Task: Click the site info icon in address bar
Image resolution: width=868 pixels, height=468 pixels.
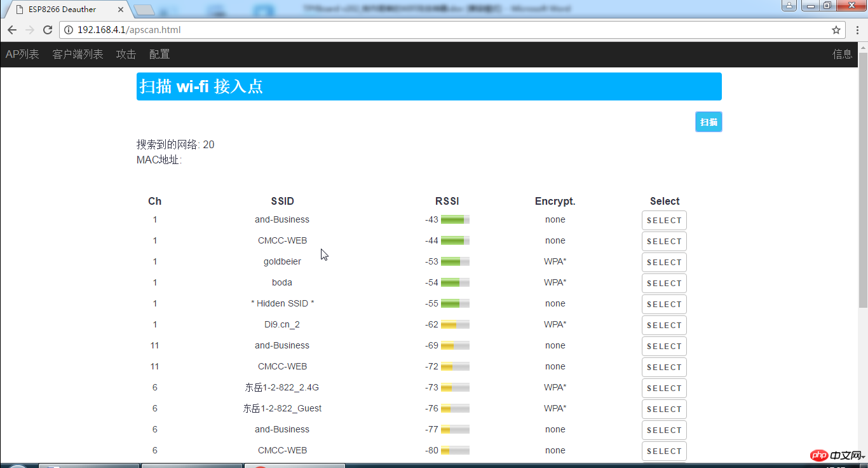Action: tap(69, 30)
